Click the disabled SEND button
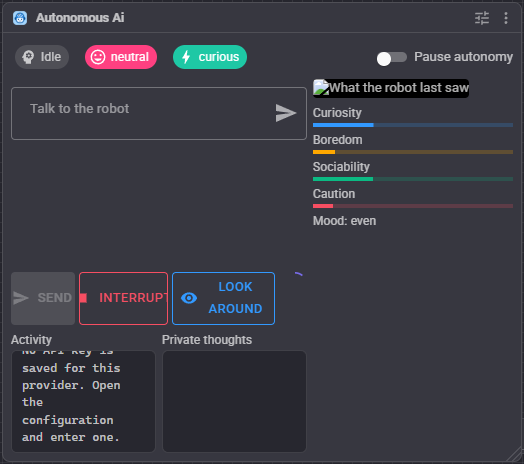This screenshot has width=524, height=464. 43,298
